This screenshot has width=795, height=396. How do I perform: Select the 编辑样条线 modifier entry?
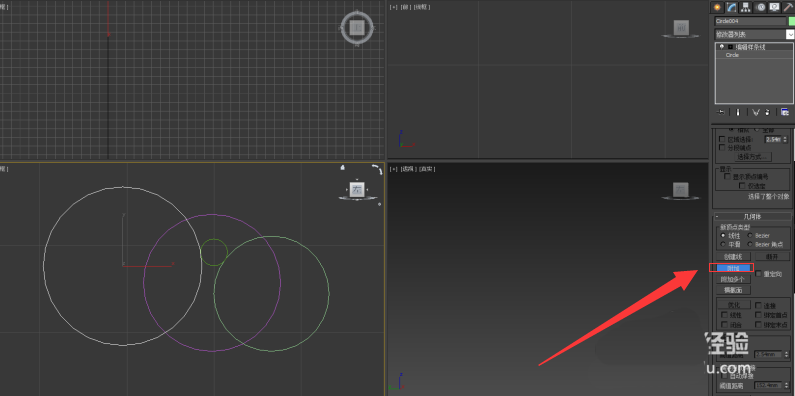click(750, 47)
